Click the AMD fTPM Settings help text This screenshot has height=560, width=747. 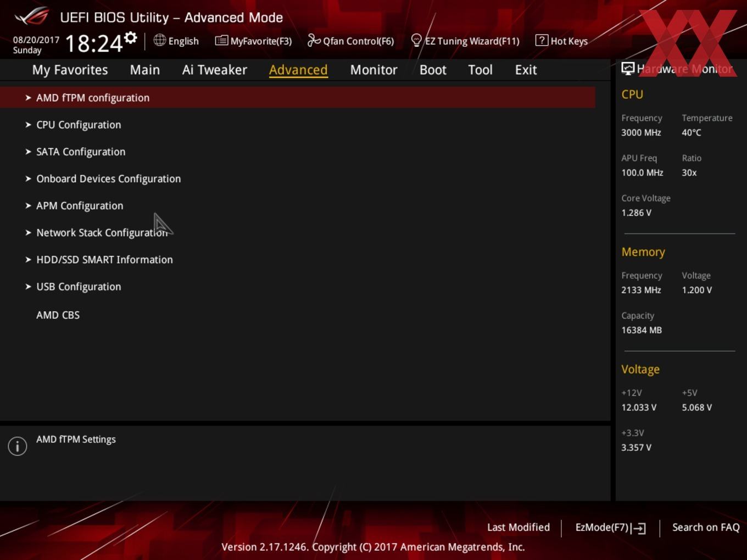tap(76, 439)
